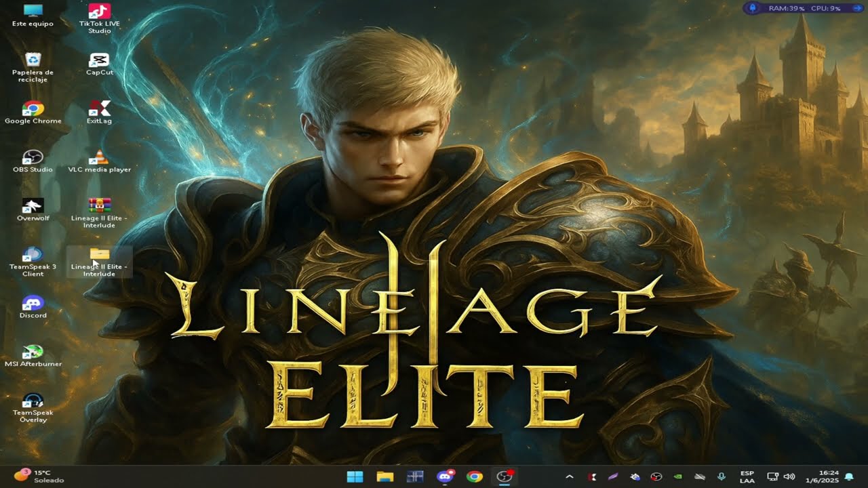This screenshot has height=488, width=868.
Task: Click the blue arrow on RAM widget
Action: [x=857, y=8]
